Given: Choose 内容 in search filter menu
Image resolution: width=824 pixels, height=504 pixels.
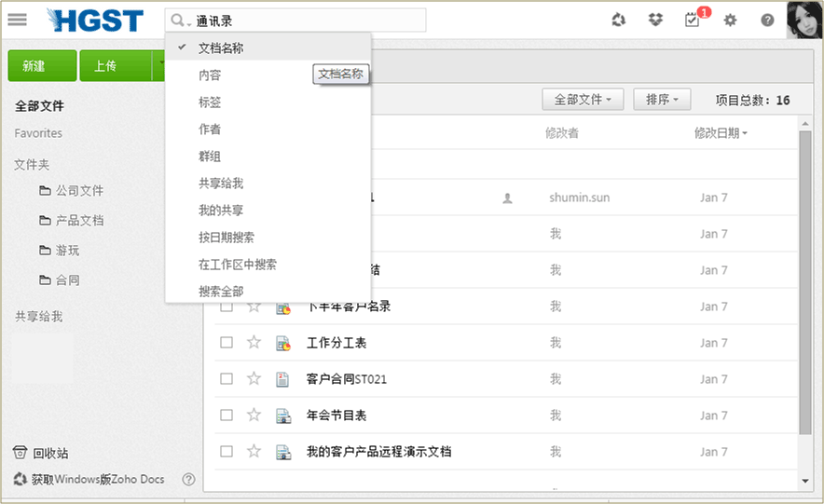Looking at the screenshot, I should (x=210, y=75).
